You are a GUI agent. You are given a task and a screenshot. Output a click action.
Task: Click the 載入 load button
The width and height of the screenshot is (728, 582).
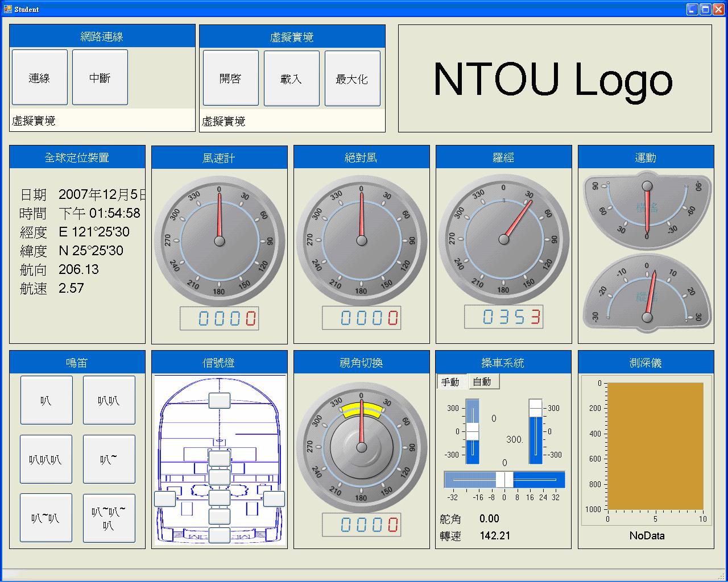(292, 78)
